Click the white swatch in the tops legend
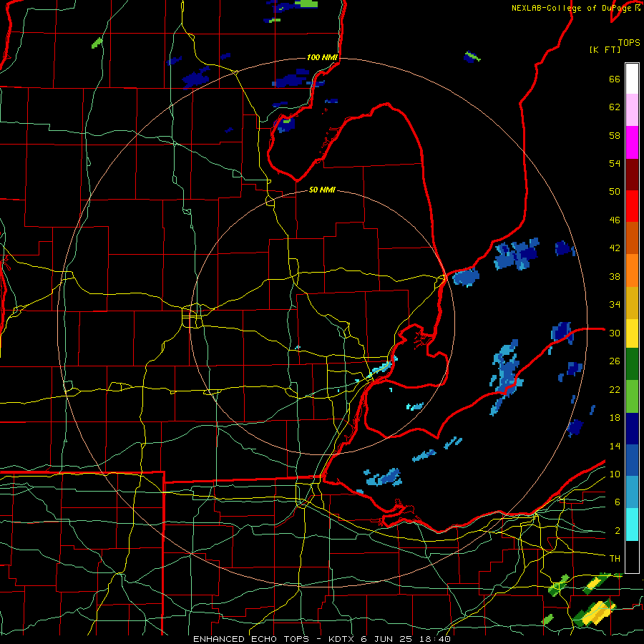The height and width of the screenshot is (644, 644). pos(632,79)
